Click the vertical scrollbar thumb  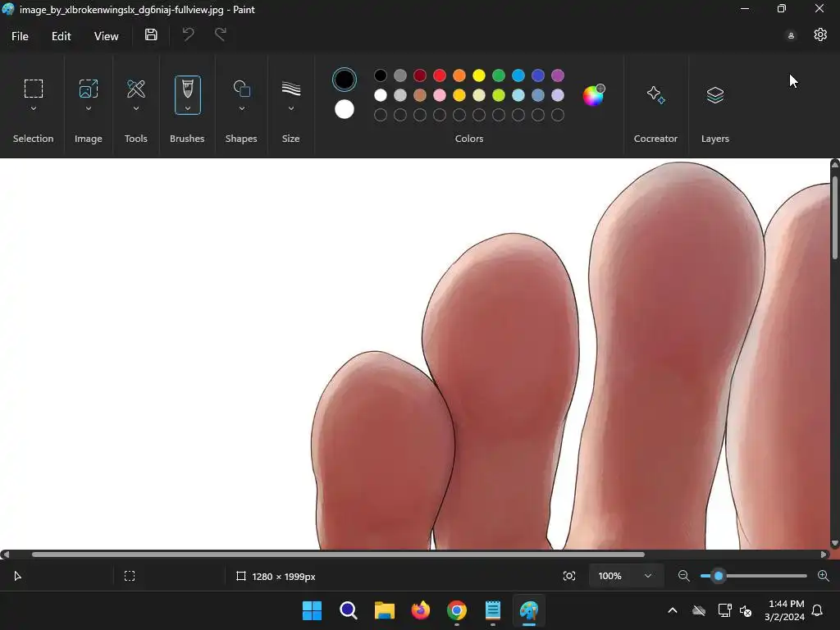click(834, 218)
